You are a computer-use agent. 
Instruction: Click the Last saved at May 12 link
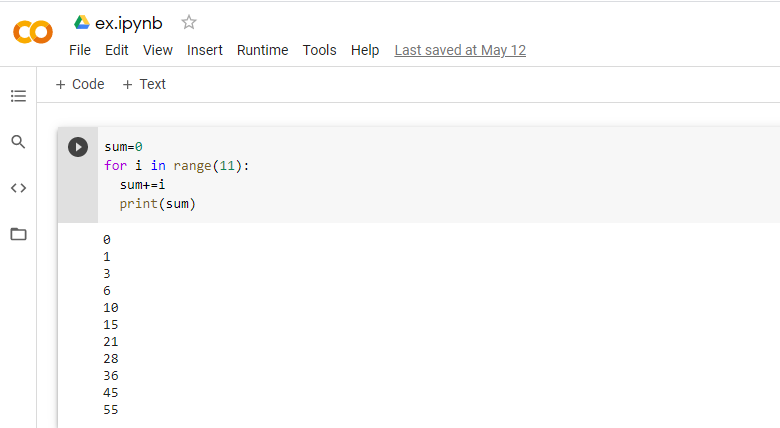460,50
